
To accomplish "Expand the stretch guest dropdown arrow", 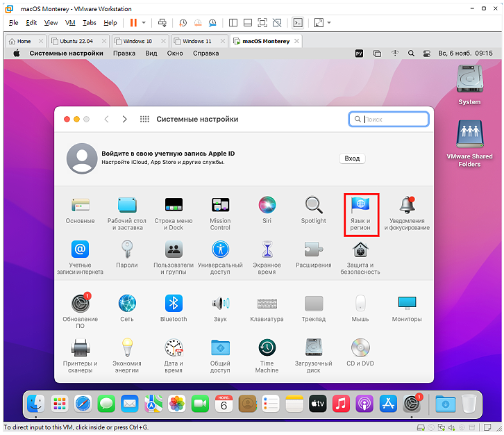I will pyautogui.click(x=329, y=22).
